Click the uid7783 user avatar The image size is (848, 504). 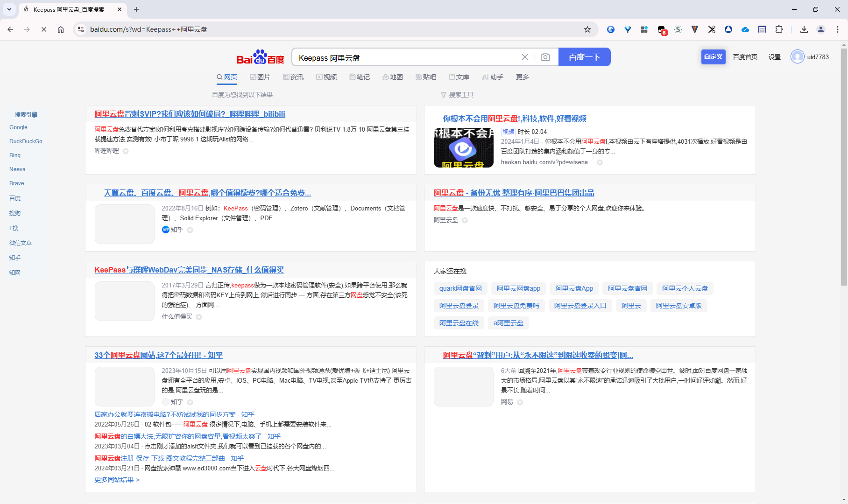(798, 57)
